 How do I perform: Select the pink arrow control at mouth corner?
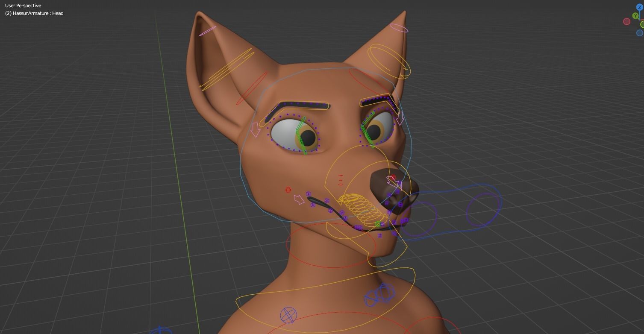pyautogui.click(x=300, y=199)
